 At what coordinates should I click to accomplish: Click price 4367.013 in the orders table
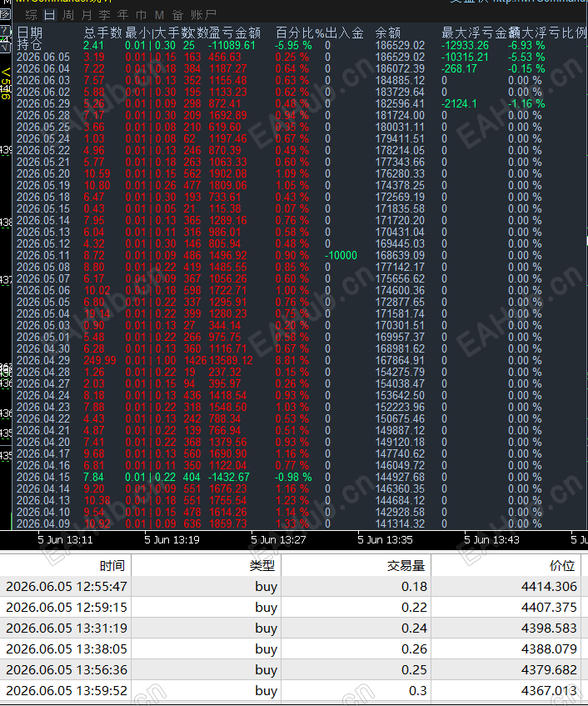549,691
